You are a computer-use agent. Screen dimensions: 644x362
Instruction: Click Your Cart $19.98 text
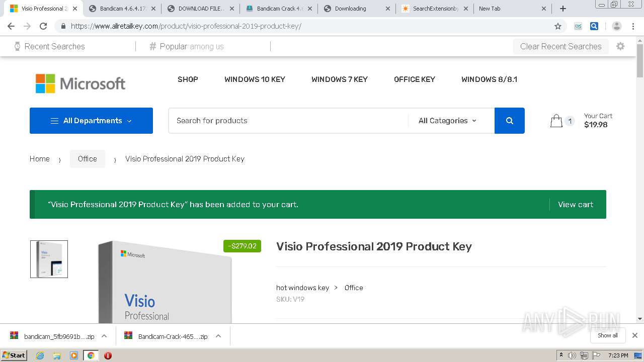click(598, 121)
